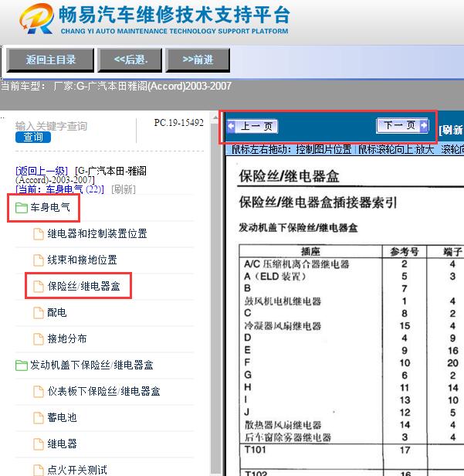Open the 接地分布 document
This screenshot has height=476, width=464.
[x=66, y=338]
